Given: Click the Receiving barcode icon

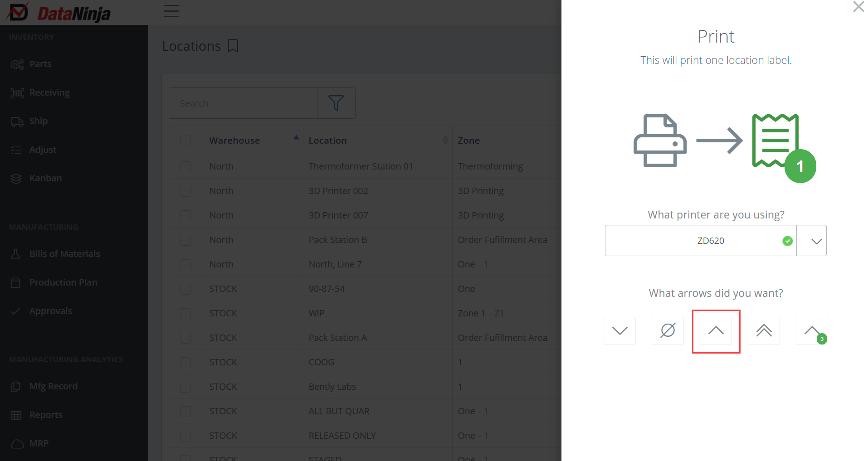Looking at the screenshot, I should coord(17,93).
